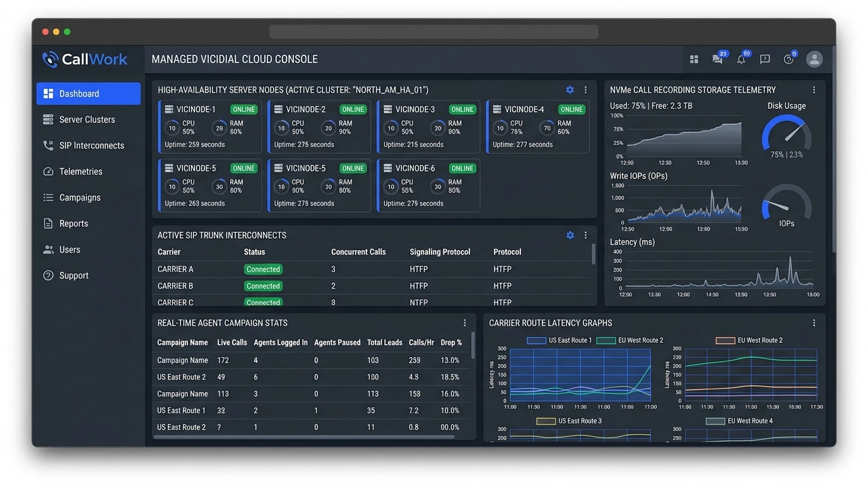
Task: Select the 18.5% drop value
Action: 450,377
